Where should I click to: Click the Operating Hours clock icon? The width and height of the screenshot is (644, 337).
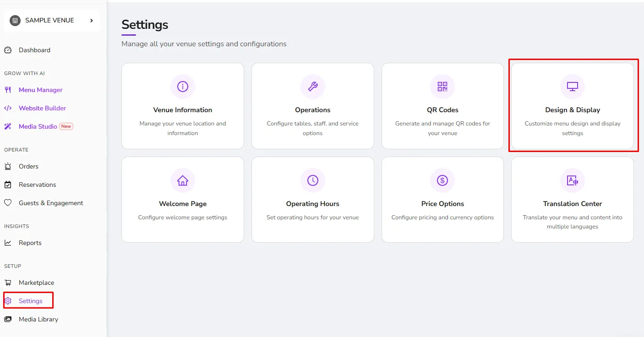(x=313, y=180)
